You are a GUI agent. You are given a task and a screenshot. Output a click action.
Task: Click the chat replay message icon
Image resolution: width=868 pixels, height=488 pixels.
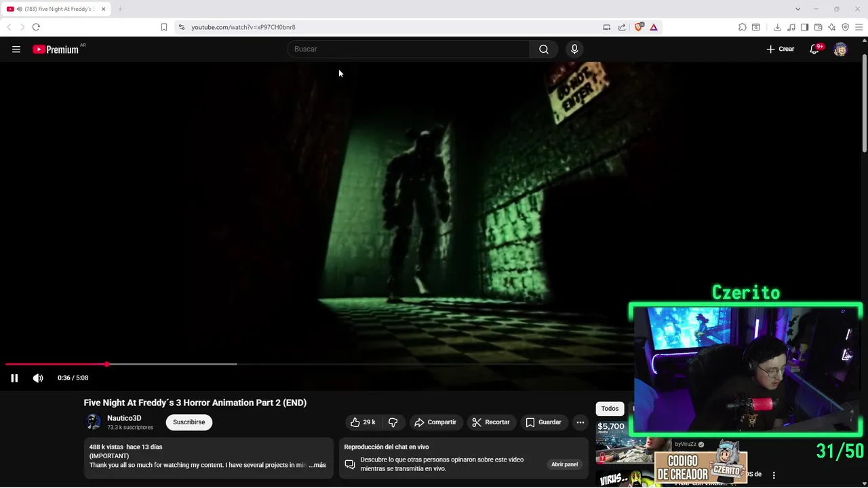[x=350, y=464]
